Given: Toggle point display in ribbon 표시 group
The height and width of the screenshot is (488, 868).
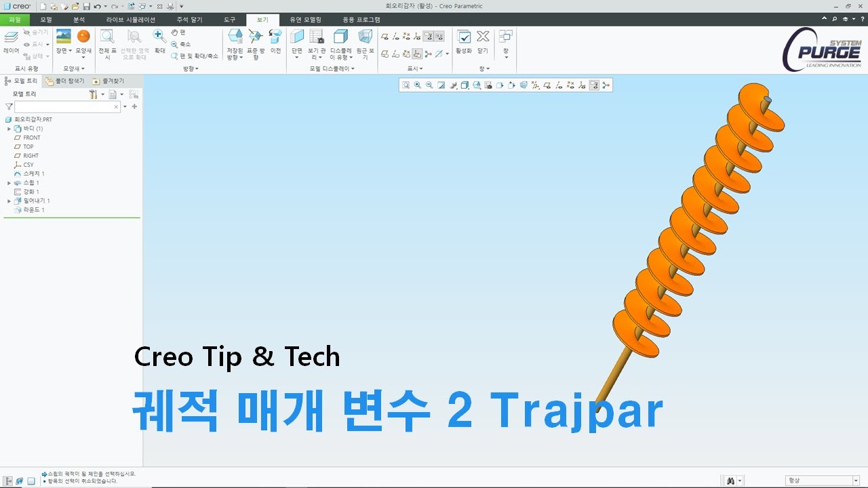Looking at the screenshot, I should (x=407, y=37).
